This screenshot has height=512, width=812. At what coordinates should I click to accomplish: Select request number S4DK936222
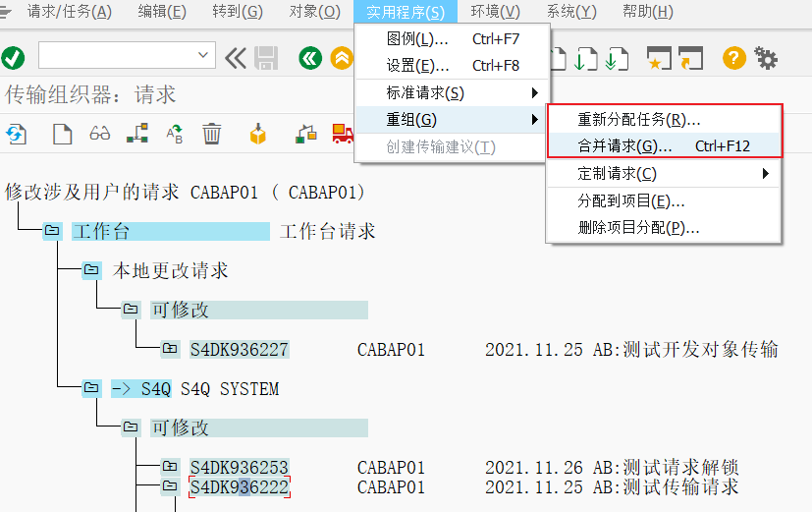tap(240, 487)
